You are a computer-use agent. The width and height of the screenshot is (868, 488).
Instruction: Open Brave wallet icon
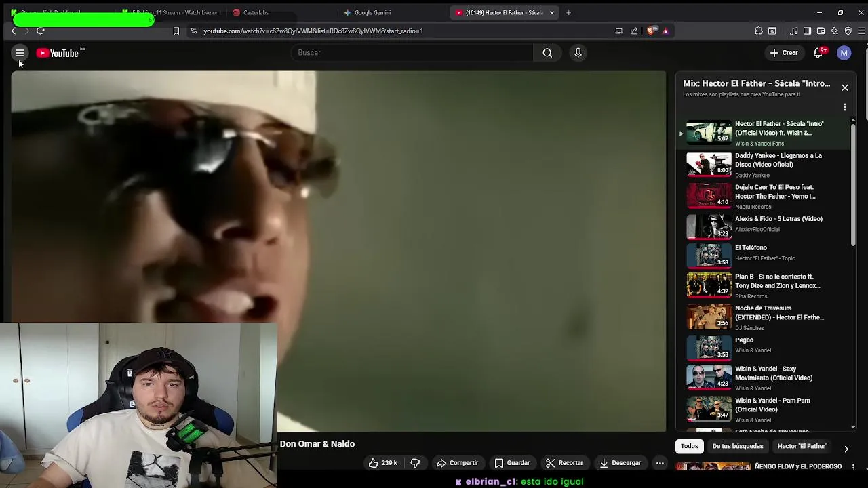[x=821, y=30]
